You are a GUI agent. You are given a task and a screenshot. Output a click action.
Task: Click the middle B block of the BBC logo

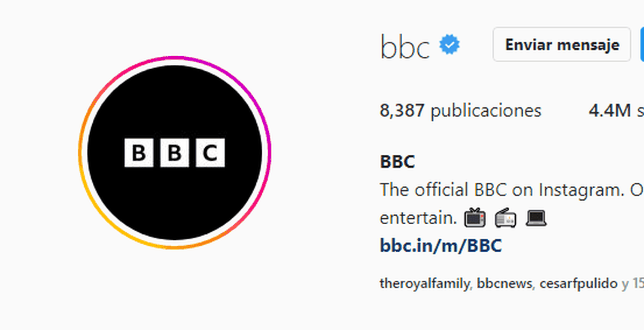click(174, 153)
